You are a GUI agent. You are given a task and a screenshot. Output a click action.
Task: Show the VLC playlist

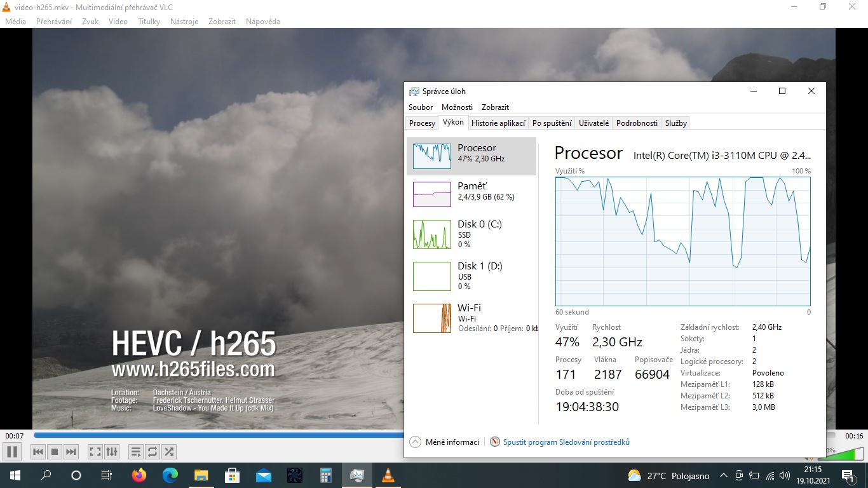pos(136,452)
